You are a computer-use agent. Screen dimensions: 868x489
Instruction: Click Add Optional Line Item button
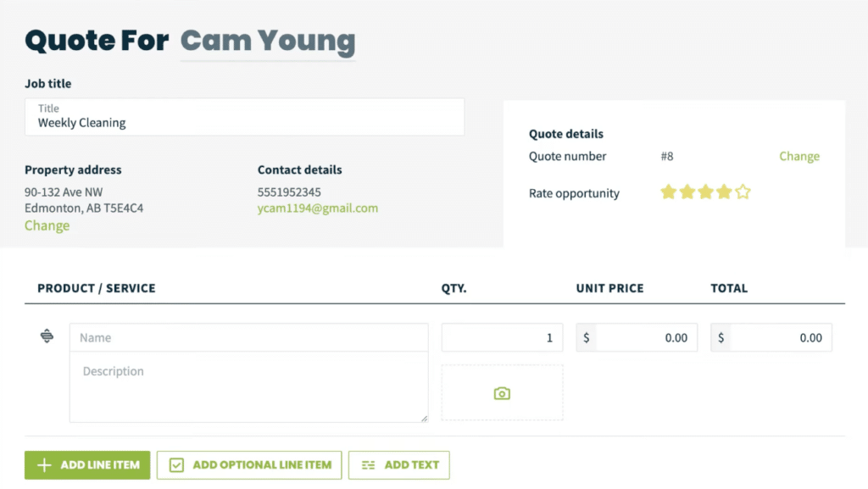point(249,465)
